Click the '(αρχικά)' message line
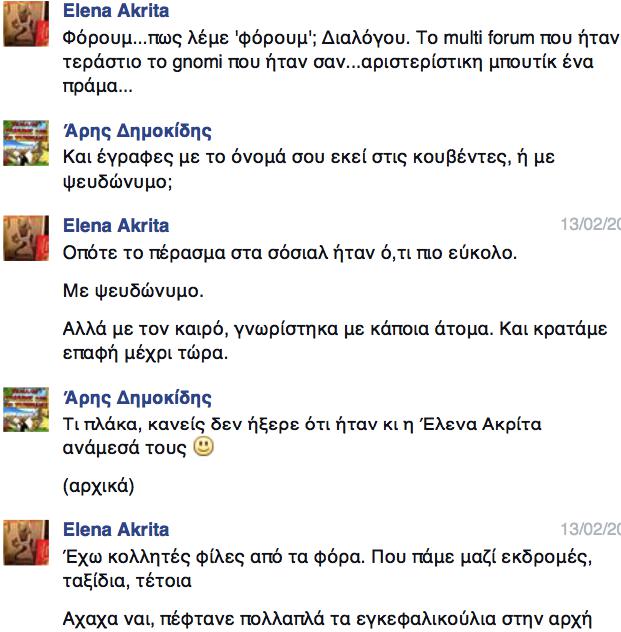 point(98,486)
